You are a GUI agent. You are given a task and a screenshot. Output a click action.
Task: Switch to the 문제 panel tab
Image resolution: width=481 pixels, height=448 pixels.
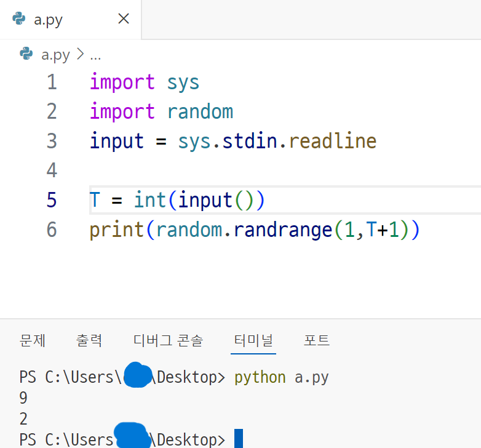(32, 340)
